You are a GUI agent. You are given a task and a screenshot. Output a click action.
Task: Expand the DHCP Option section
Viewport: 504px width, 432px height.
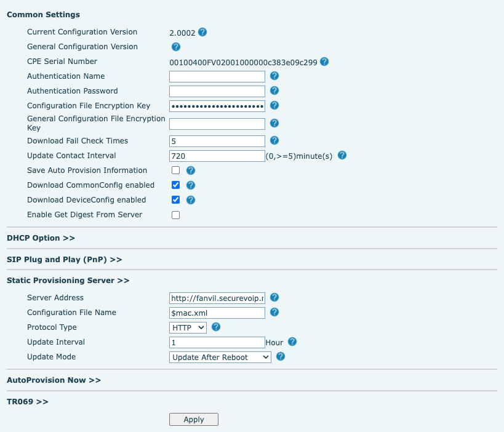click(x=41, y=238)
